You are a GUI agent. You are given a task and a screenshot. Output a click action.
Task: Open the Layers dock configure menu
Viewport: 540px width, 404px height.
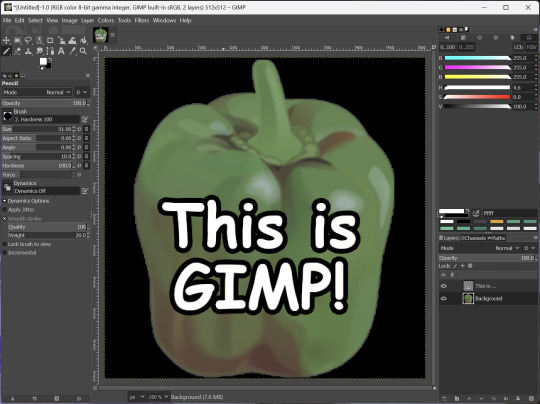click(536, 238)
